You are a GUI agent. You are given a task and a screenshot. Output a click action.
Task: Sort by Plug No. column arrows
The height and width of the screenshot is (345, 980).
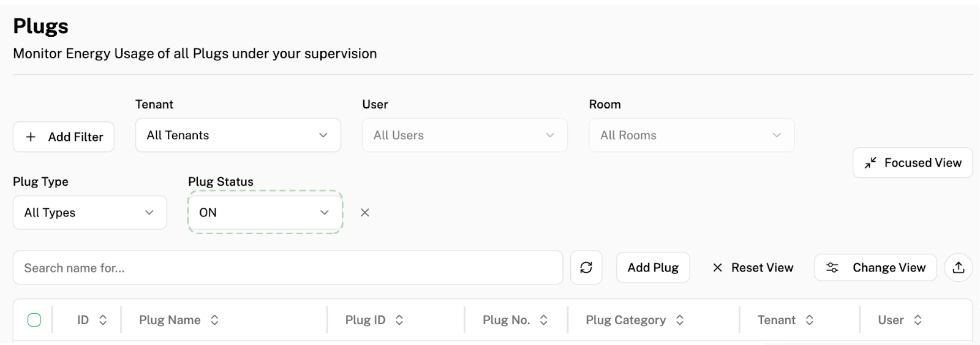coord(543,320)
